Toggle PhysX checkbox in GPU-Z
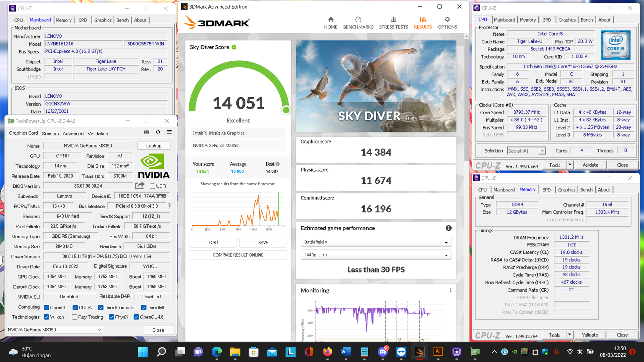Screen dimensions: 644x362 pyautogui.click(x=111, y=317)
